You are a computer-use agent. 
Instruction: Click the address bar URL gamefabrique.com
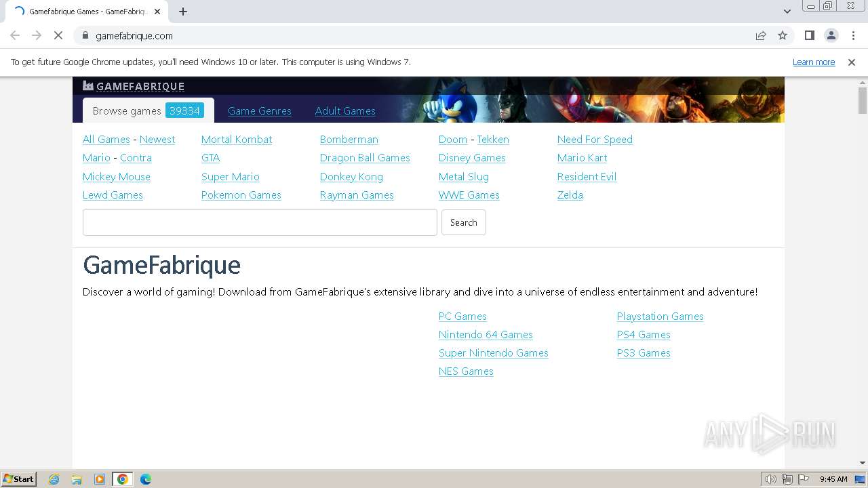pyautogui.click(x=134, y=36)
